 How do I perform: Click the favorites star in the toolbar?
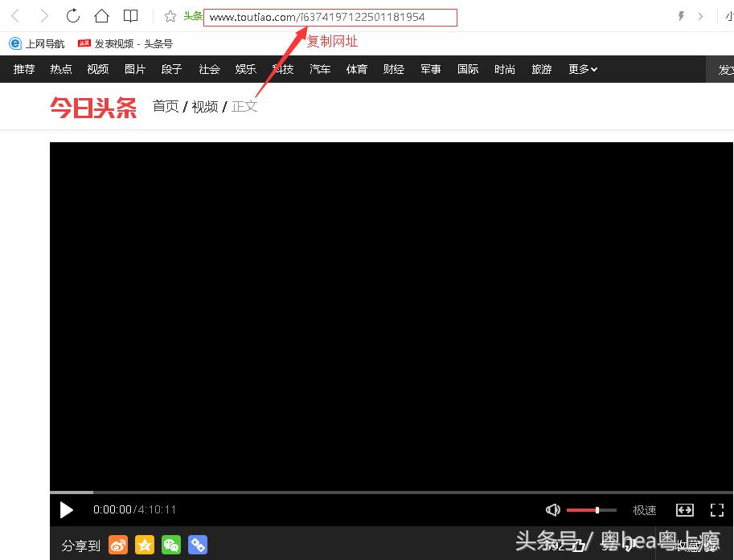170,15
